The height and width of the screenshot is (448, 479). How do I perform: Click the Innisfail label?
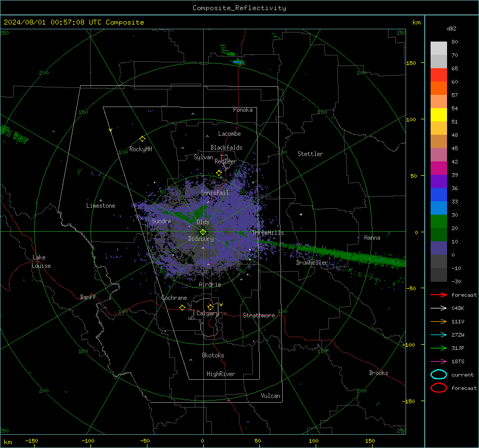215,193
